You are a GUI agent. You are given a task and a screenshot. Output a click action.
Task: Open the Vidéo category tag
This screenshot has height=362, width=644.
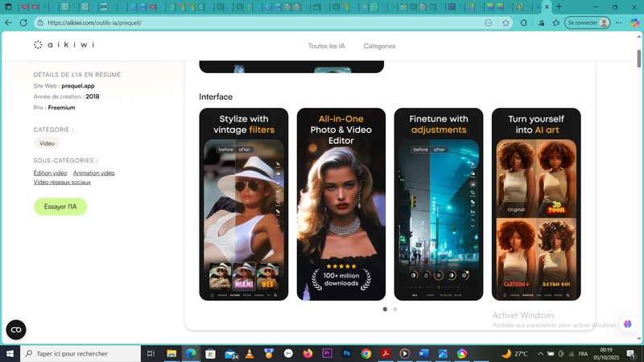pyautogui.click(x=47, y=143)
